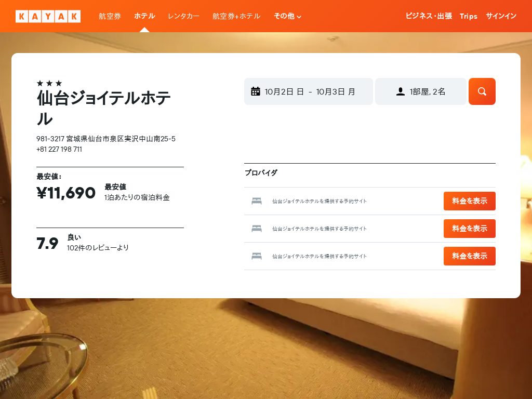Screen dimensions: 532x399
Task: Open the Trips link
Action: coord(468,16)
